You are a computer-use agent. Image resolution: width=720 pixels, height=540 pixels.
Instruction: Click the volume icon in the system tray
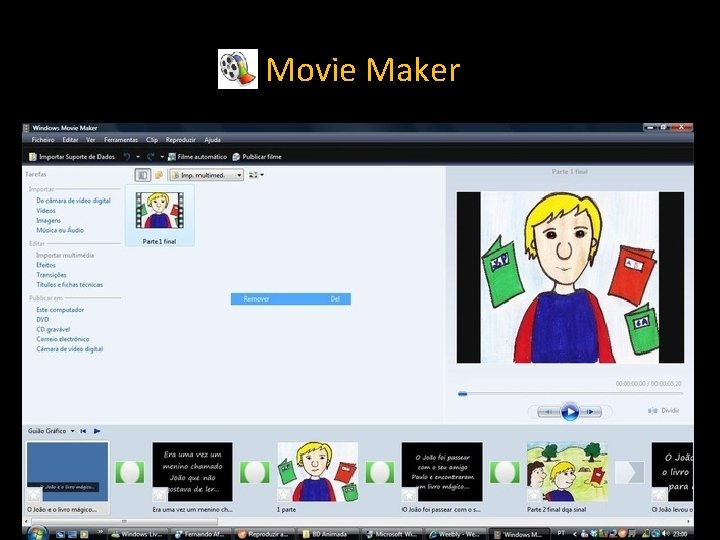[666, 534]
